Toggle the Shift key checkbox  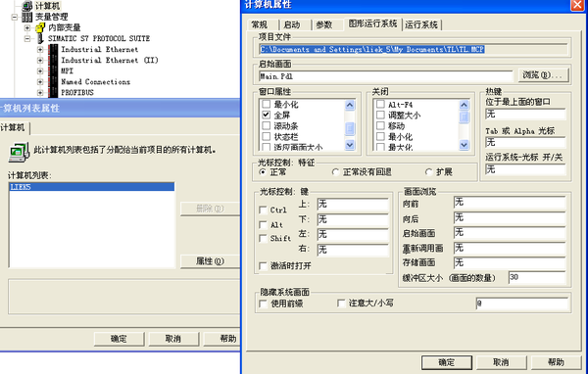(x=263, y=238)
